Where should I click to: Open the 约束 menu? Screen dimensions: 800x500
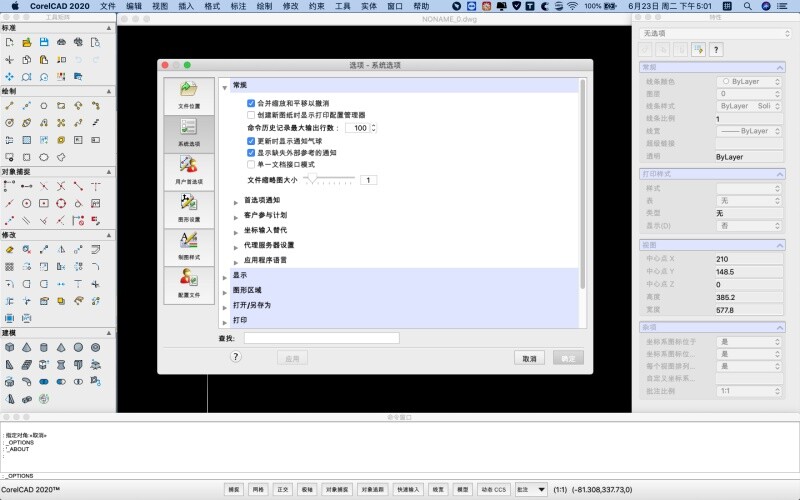tap(316, 6)
